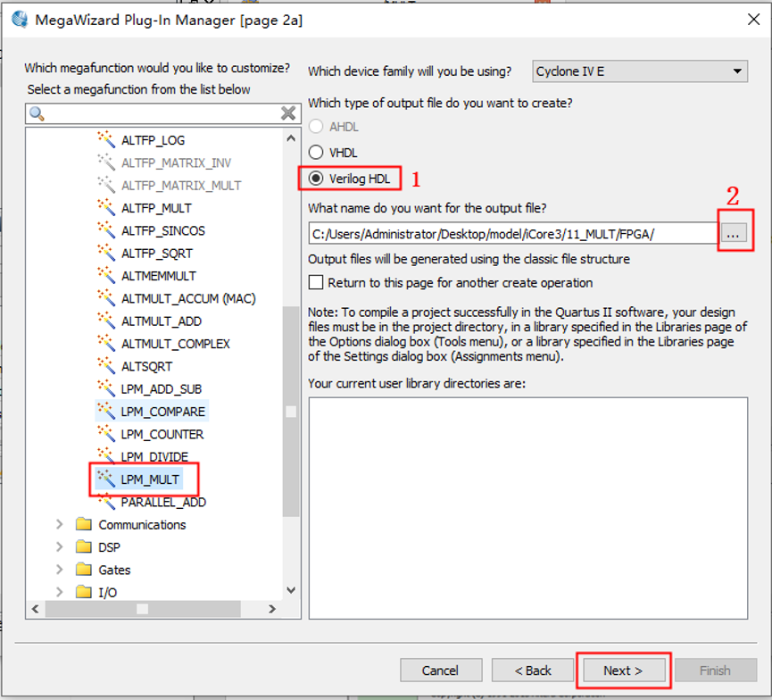Clear the search box with X icon
Screen dimensions: 772x700
pyautogui.click(x=288, y=113)
